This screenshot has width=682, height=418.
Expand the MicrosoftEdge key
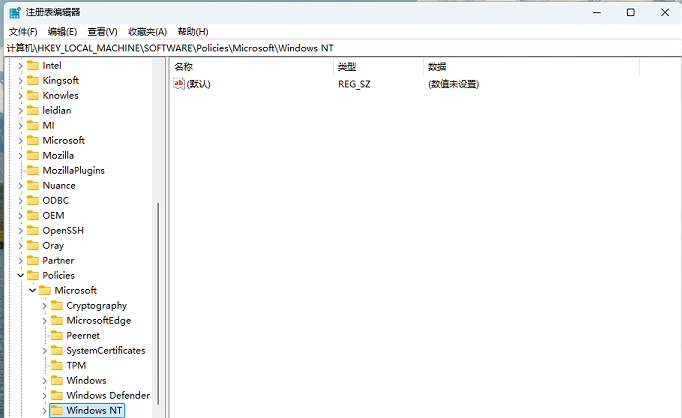pos(44,321)
